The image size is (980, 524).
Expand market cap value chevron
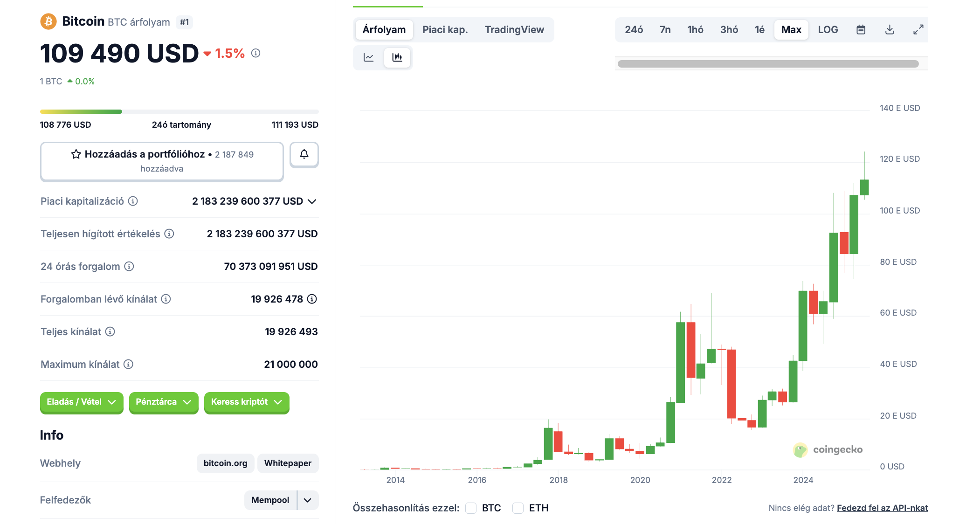point(312,201)
